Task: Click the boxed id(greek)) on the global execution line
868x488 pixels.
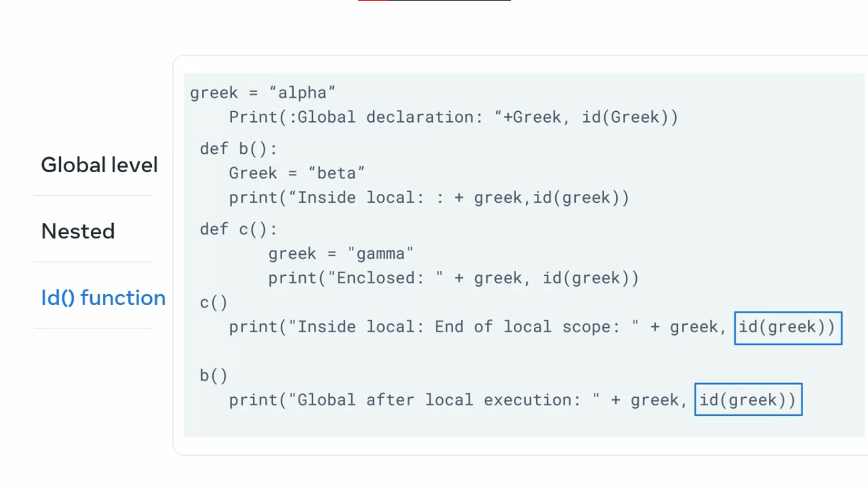Action: pos(748,400)
